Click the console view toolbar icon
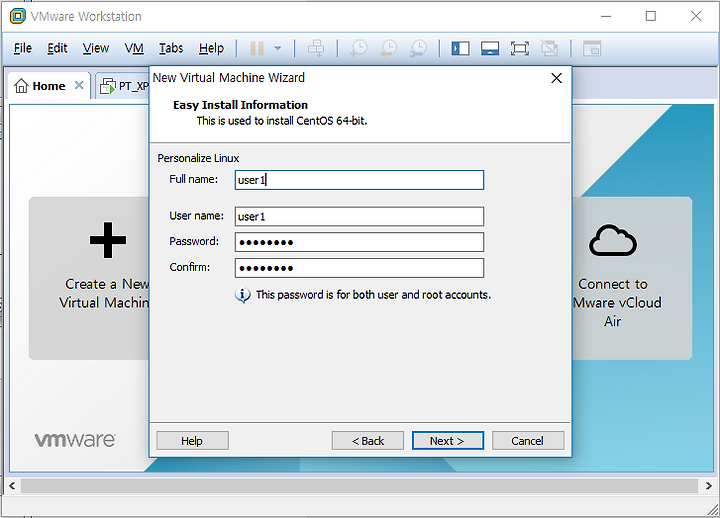Image resolution: width=720 pixels, height=518 pixels. pyautogui.click(x=592, y=48)
